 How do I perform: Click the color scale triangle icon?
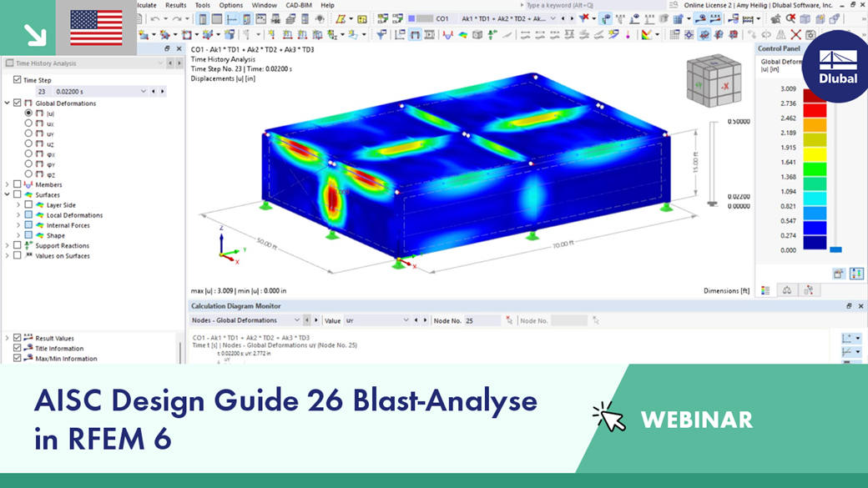coord(646,35)
